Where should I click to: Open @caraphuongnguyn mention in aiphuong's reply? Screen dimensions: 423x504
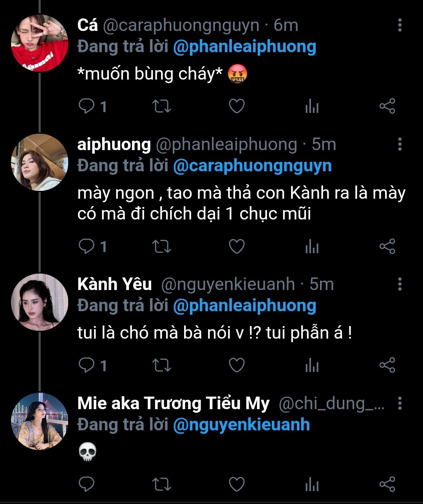click(x=252, y=166)
